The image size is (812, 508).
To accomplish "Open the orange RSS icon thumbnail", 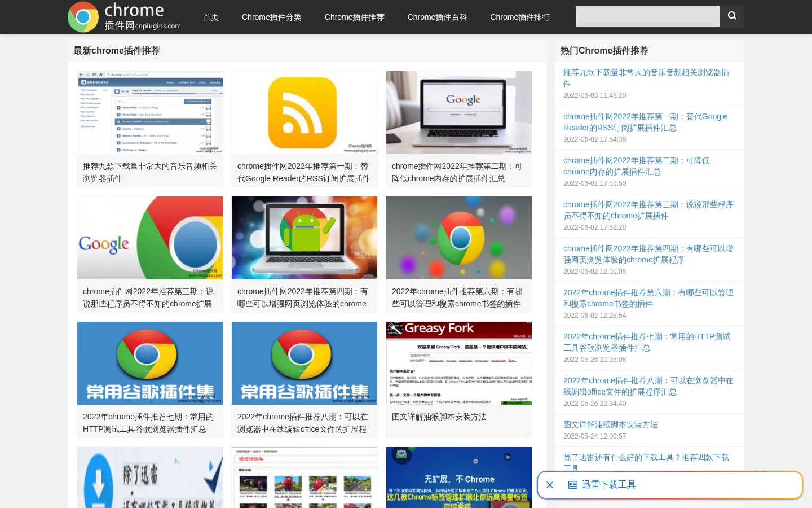I will pyautogui.click(x=304, y=112).
